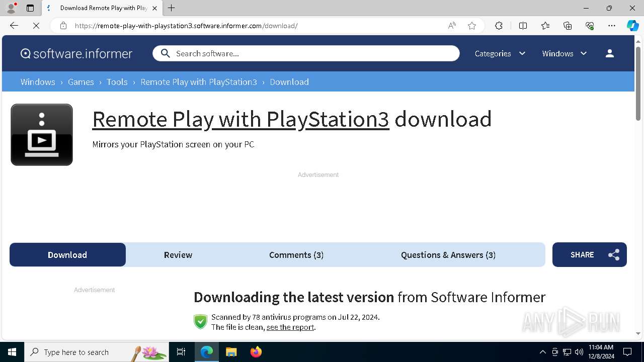This screenshot has width=644, height=362.
Task: Open the Extensions puzzle icon
Action: 499,26
